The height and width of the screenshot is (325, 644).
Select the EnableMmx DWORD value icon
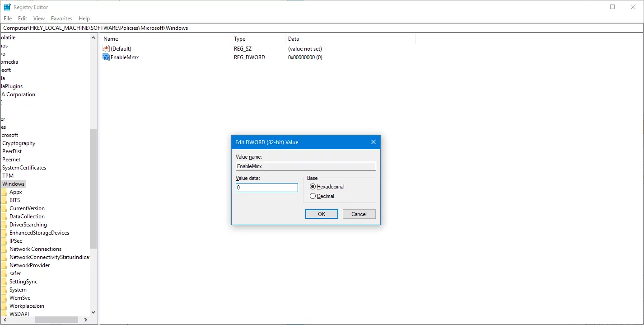(x=106, y=57)
